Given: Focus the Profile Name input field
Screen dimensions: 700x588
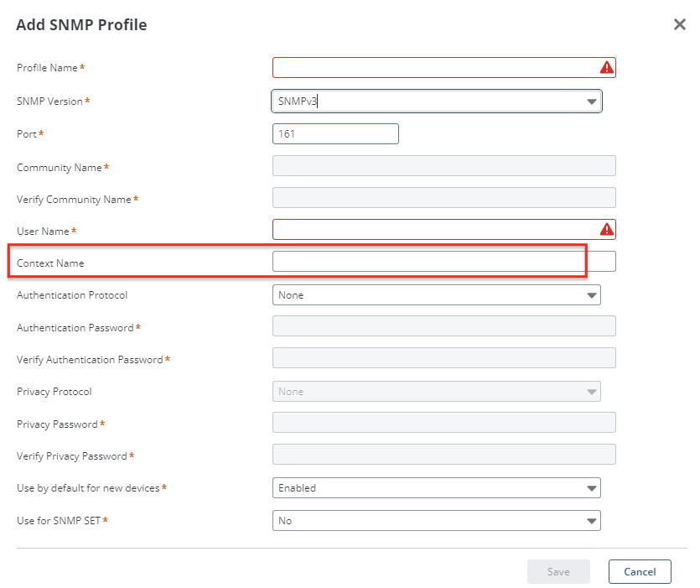Looking at the screenshot, I should tap(432, 68).
